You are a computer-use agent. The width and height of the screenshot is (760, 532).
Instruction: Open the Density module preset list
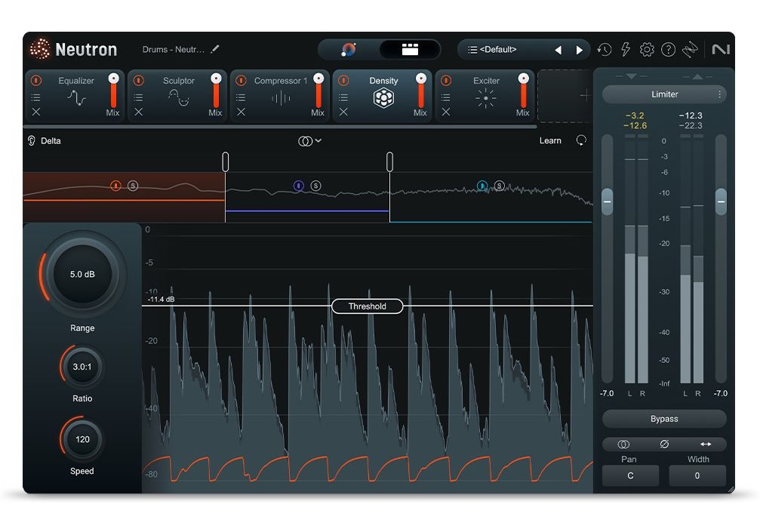343,97
